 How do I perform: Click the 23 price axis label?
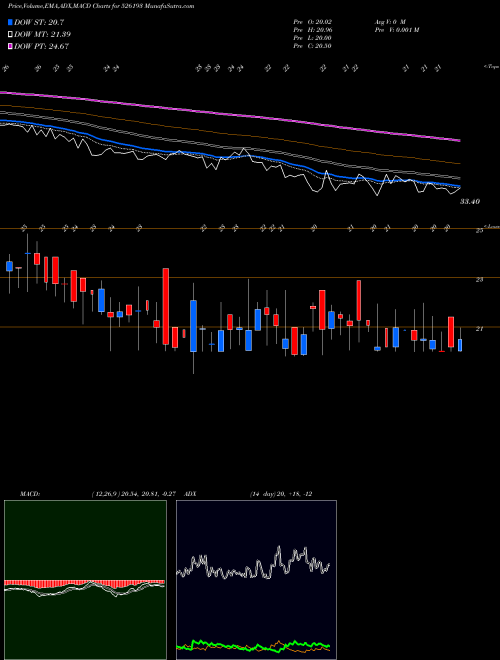479,279
